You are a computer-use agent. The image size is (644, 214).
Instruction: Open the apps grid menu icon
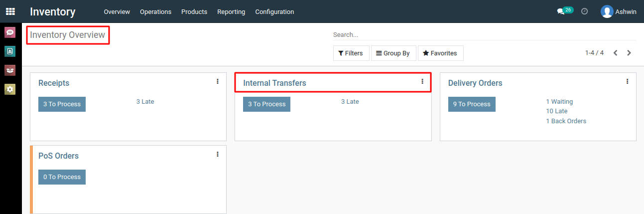click(x=10, y=11)
